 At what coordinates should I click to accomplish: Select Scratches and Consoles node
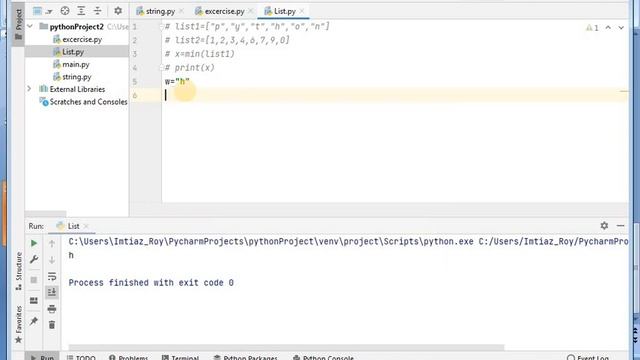(83, 102)
